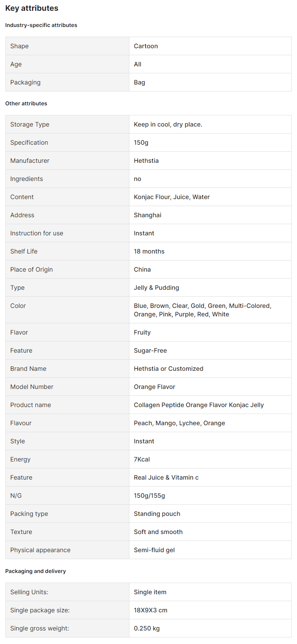Click Konjac Flour, Juice, Water content

172,197
